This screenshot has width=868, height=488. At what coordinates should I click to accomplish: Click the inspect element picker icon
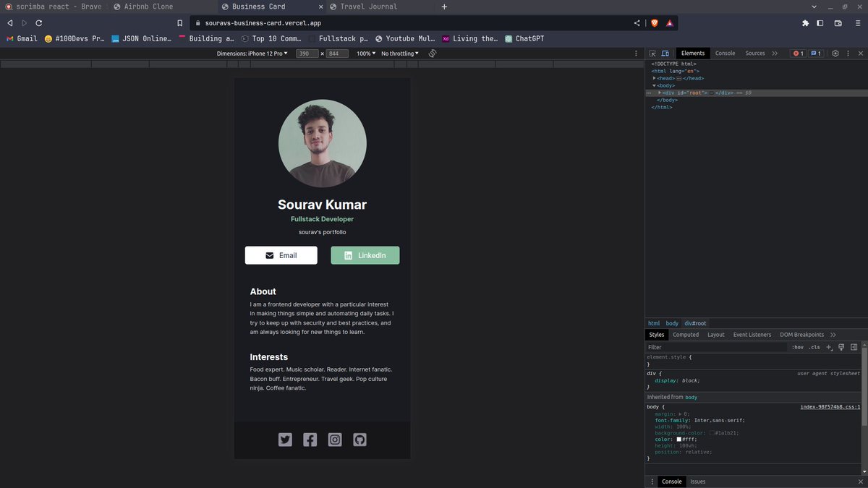click(652, 53)
